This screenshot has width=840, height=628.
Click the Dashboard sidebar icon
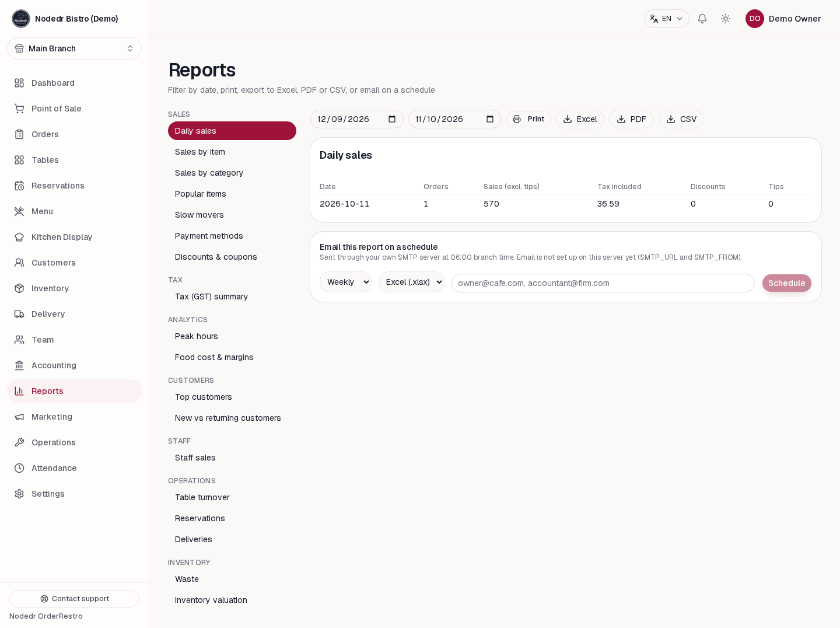[19, 83]
